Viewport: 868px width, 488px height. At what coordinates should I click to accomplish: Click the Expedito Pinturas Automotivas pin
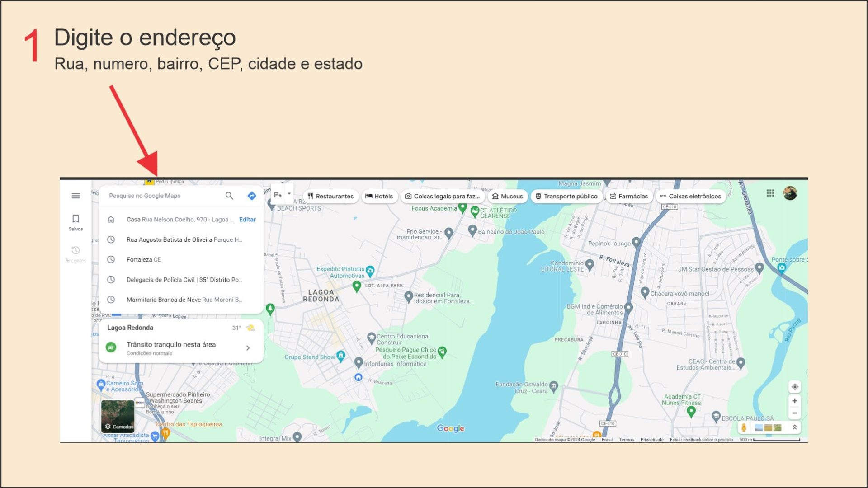click(370, 271)
